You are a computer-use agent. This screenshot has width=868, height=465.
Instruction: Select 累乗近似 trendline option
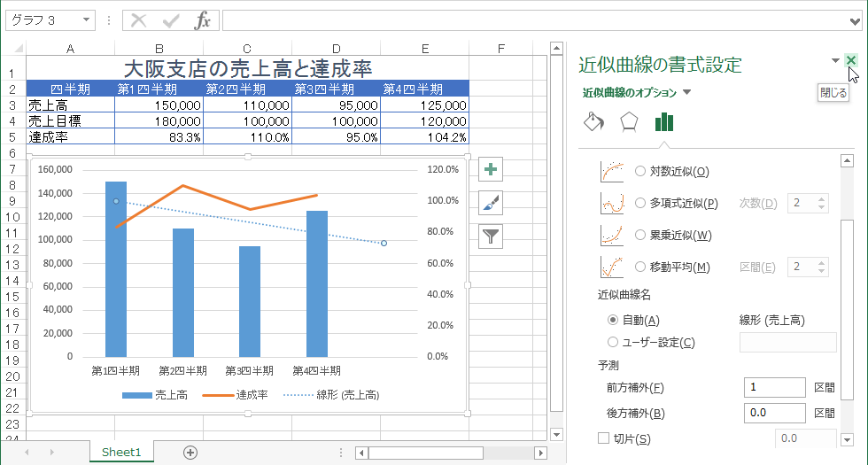tap(672, 236)
